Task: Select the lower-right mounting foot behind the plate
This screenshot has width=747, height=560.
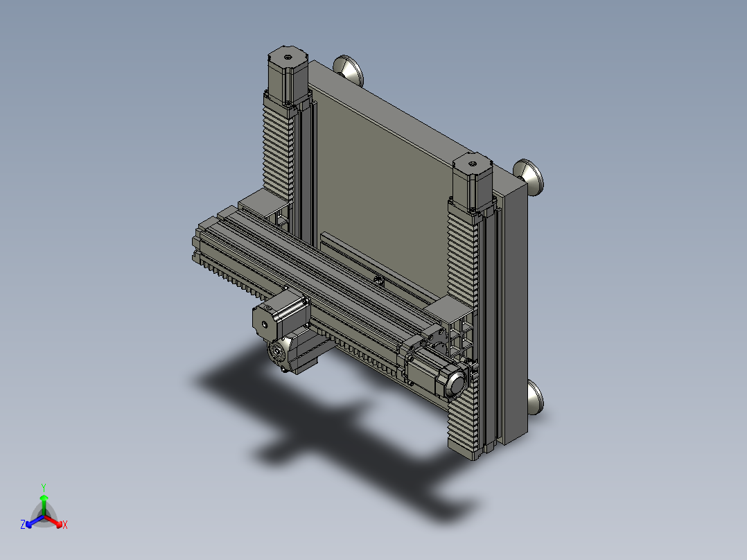Action: 536,396
